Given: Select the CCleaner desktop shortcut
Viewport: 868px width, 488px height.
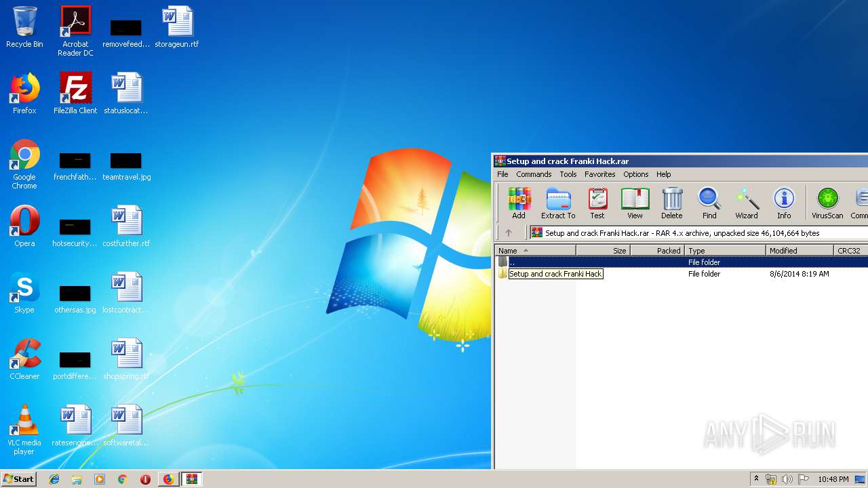Looking at the screenshot, I should (24, 359).
